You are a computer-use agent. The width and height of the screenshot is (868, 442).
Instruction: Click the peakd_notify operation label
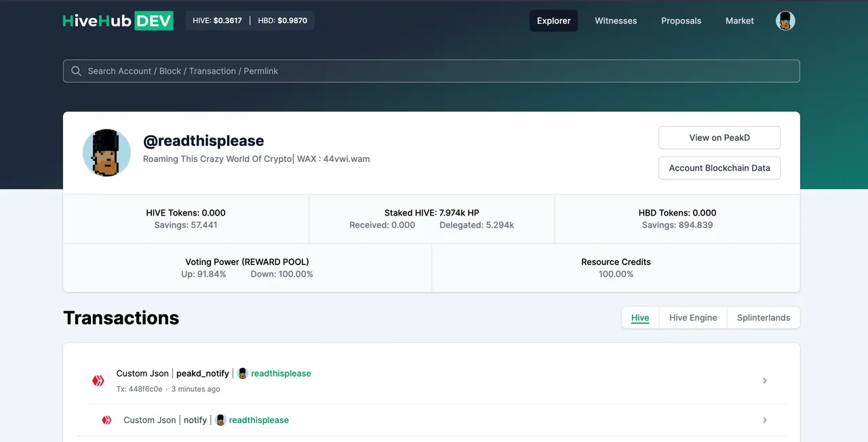pyautogui.click(x=203, y=374)
